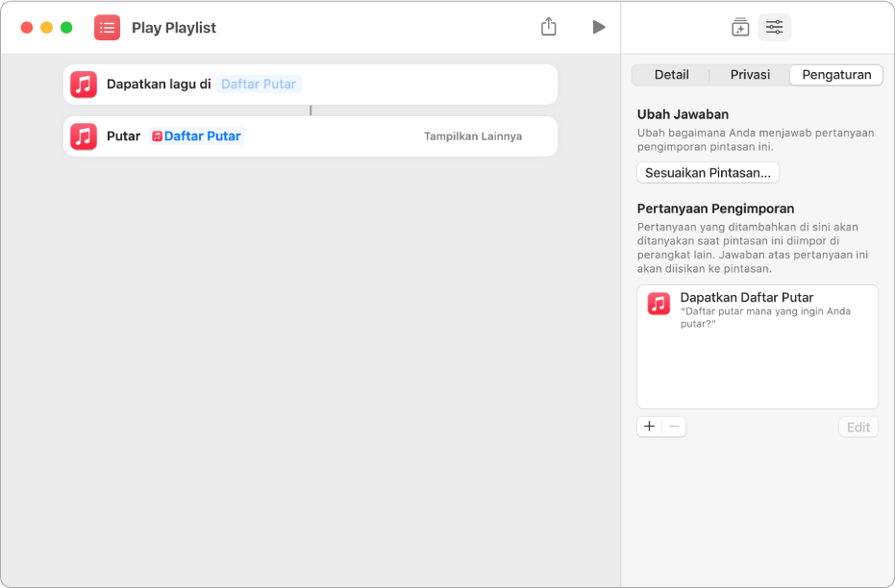This screenshot has width=895, height=588.
Task: Toggle the shortcut settings sliders icon
Action: click(775, 27)
